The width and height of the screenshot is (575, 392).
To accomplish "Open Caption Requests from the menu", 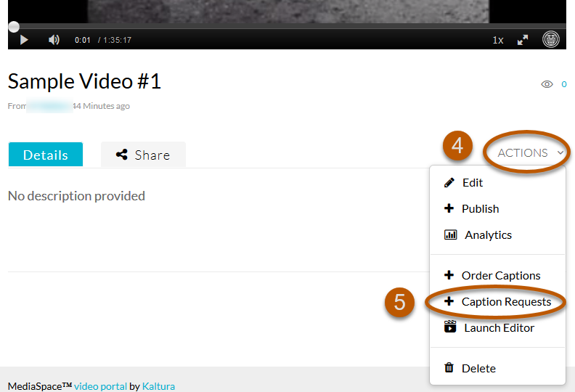I will point(506,302).
